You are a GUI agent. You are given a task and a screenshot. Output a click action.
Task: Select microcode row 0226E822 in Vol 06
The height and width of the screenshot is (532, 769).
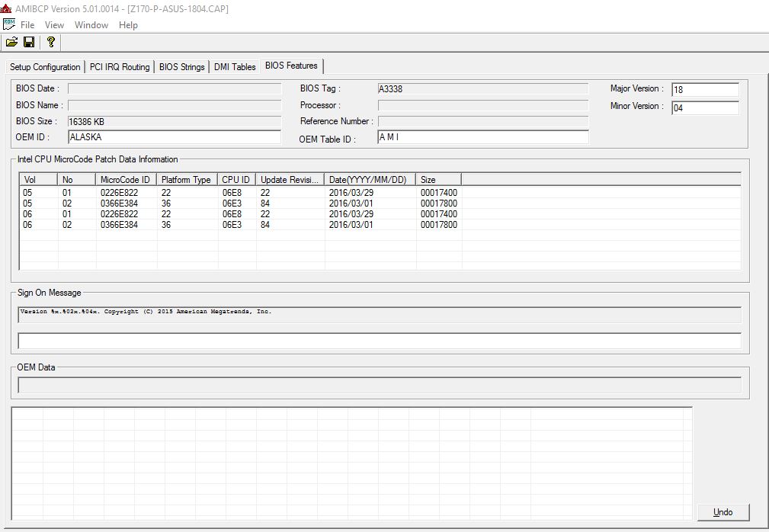tap(240, 214)
